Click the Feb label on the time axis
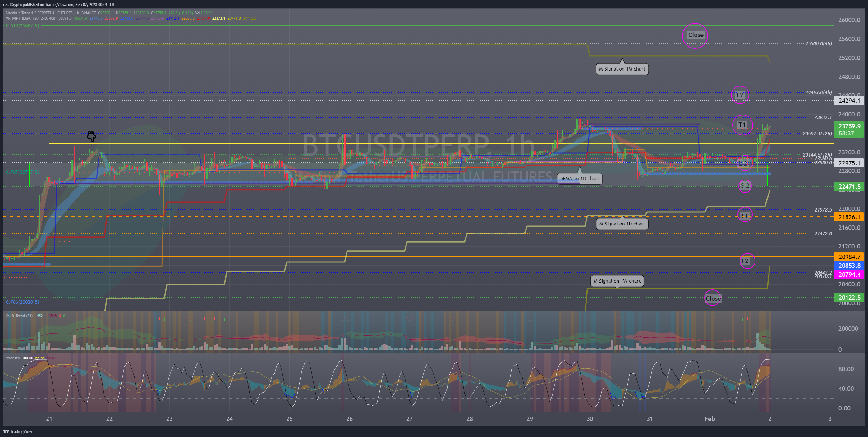The height and width of the screenshot is (437, 868). (710, 418)
